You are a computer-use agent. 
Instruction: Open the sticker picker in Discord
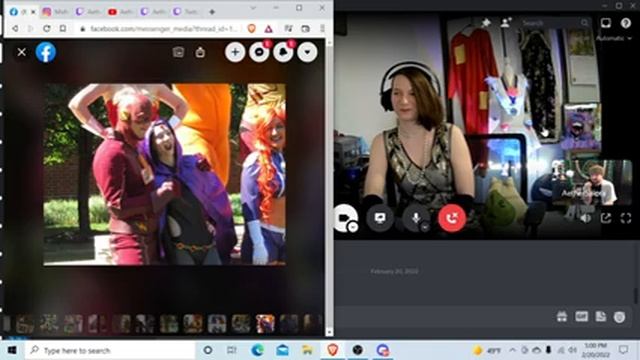point(601,316)
